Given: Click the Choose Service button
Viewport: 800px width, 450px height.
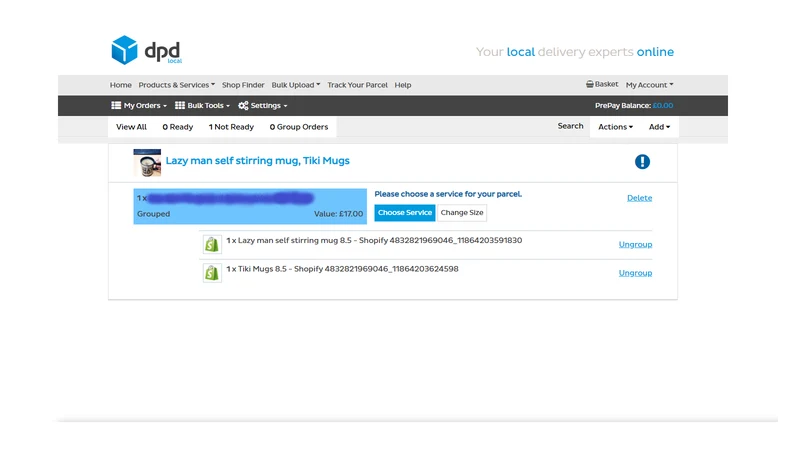Looking at the screenshot, I should [405, 213].
